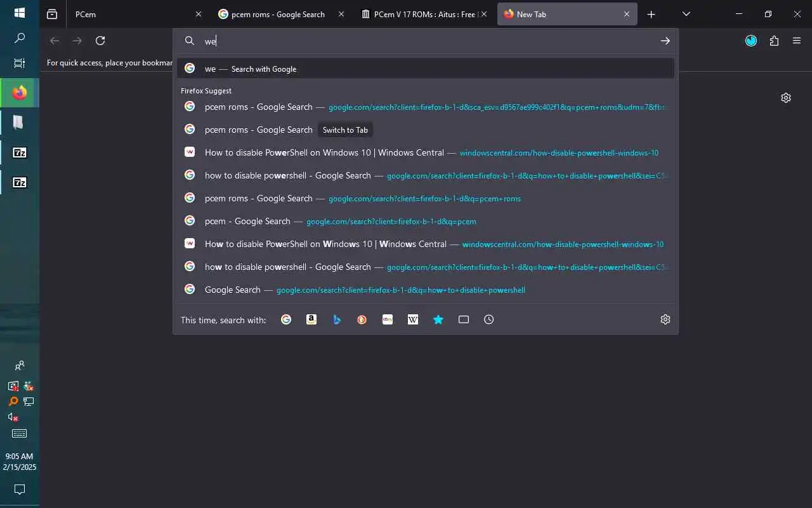Open the Windows Start menu
This screenshot has width=812, height=508.
[x=20, y=13]
